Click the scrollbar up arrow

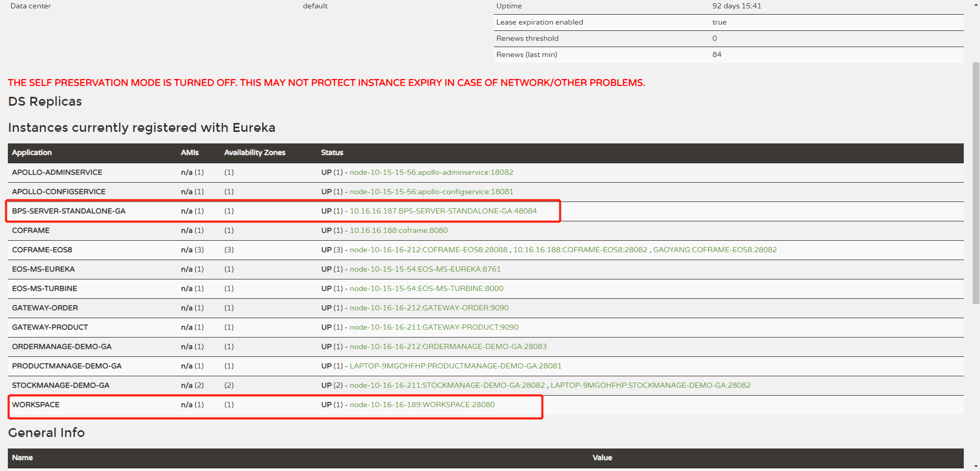coord(976,4)
